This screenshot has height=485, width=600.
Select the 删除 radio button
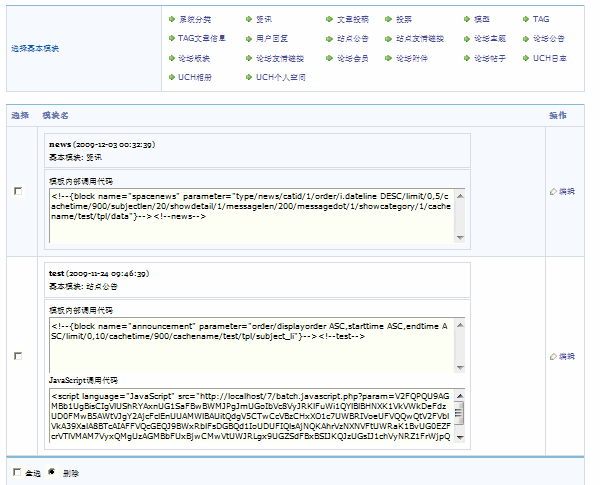(53, 472)
